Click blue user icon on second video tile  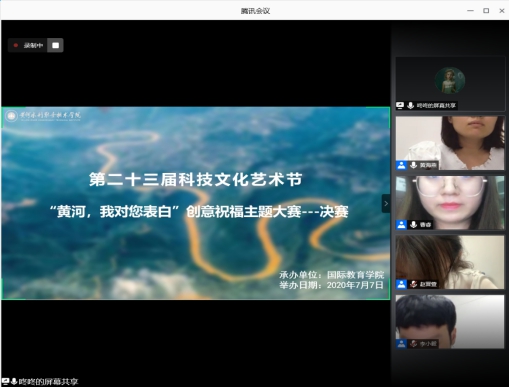tap(401, 165)
